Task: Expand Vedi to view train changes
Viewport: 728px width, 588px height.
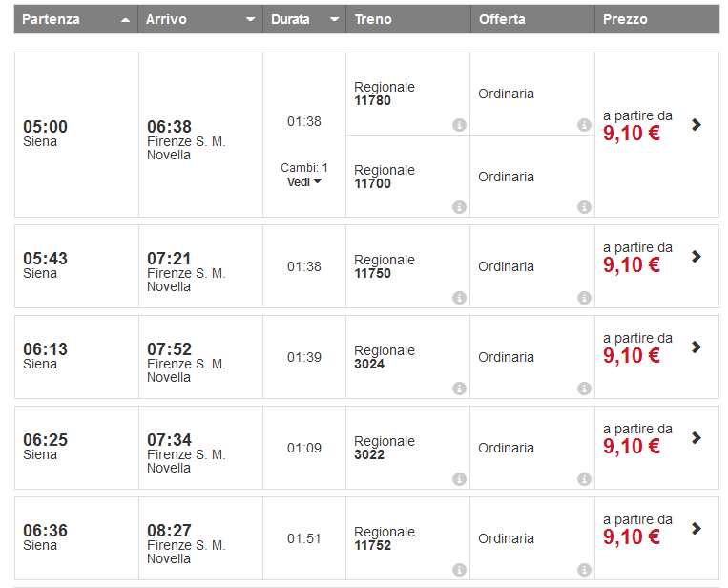Action: (304, 181)
